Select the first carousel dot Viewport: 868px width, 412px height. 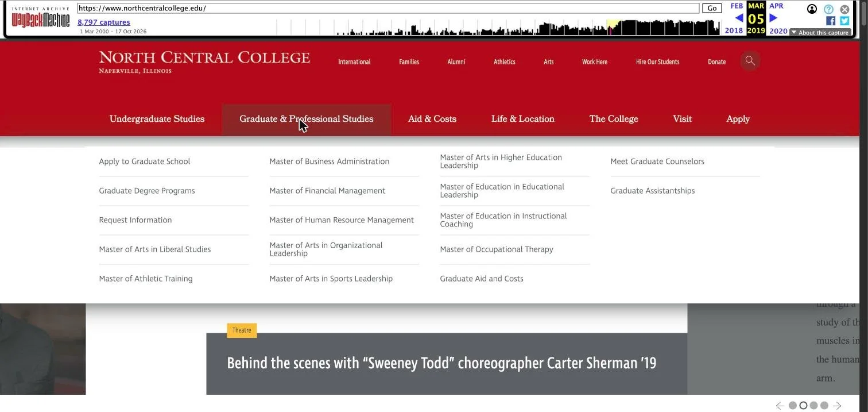click(x=793, y=406)
